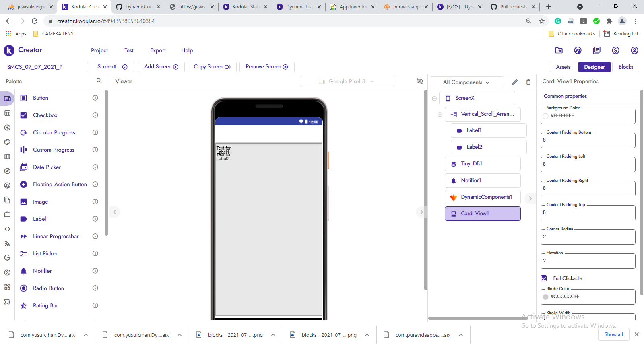Open the Export menu
The image size is (644, 346).
(x=158, y=50)
